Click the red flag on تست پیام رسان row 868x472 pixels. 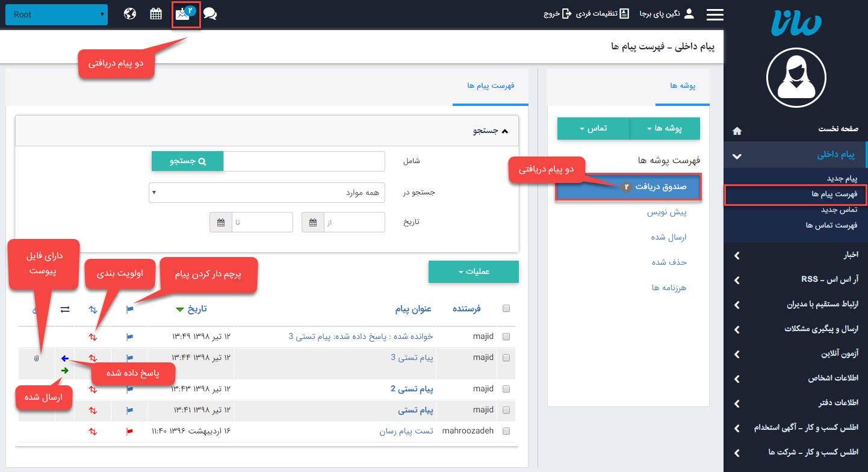point(128,431)
